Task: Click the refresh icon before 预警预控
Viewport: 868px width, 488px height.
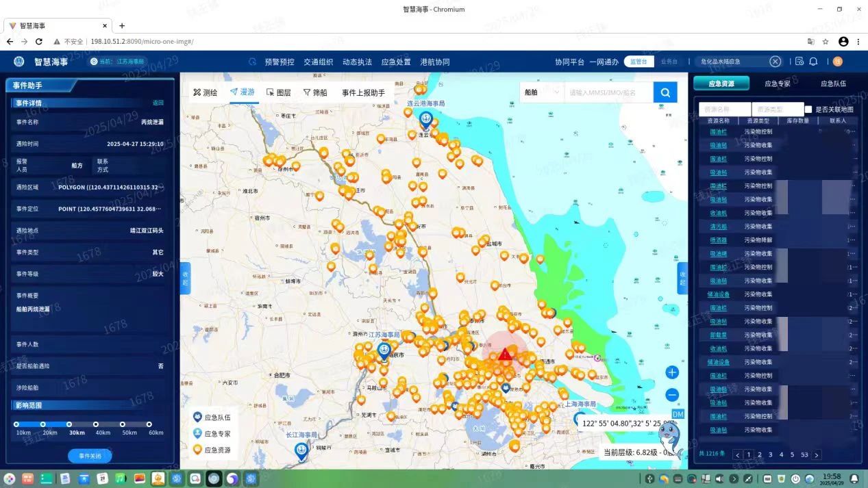Action: (252, 62)
